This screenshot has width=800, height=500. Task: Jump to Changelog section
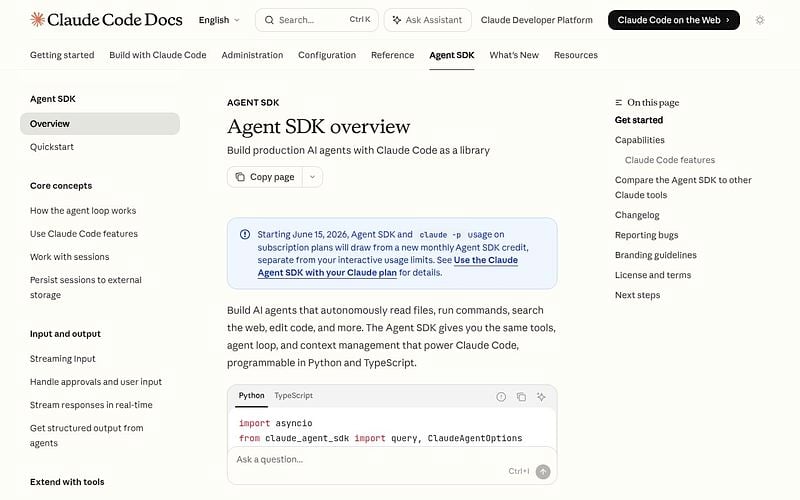point(637,215)
